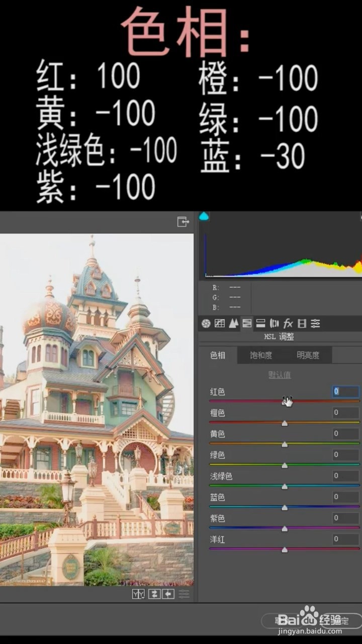Swap before and after settings icon
Screen dimensions: 362x644
(x=154, y=594)
